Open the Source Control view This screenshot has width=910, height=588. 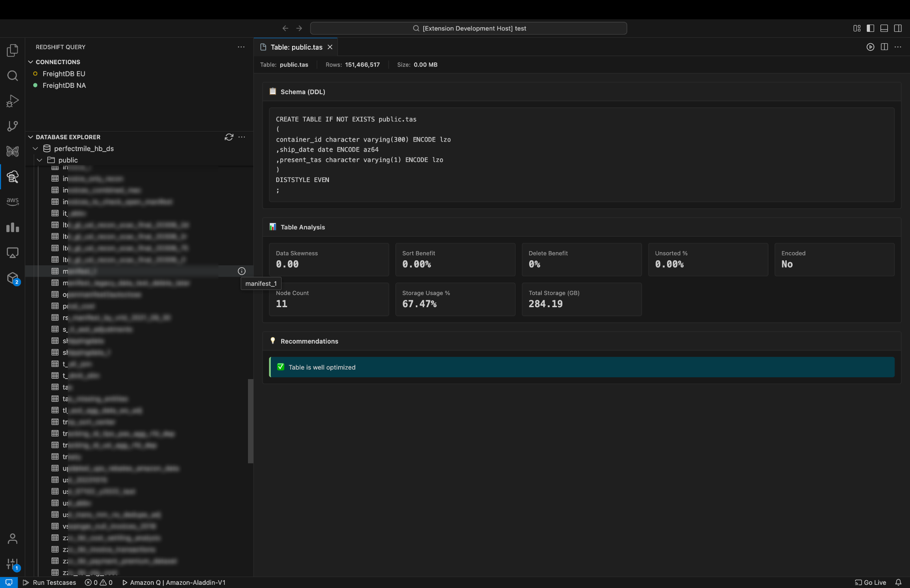[x=12, y=126]
